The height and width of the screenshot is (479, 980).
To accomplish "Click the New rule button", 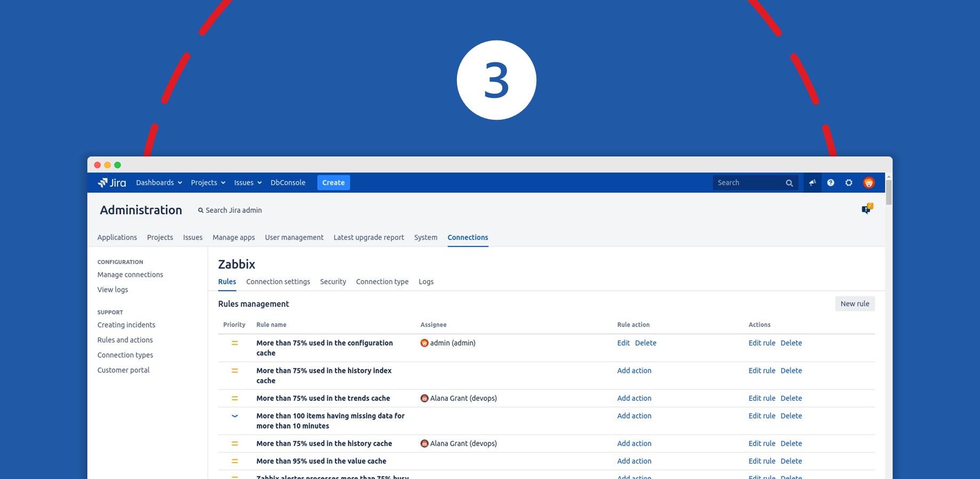I will (854, 304).
